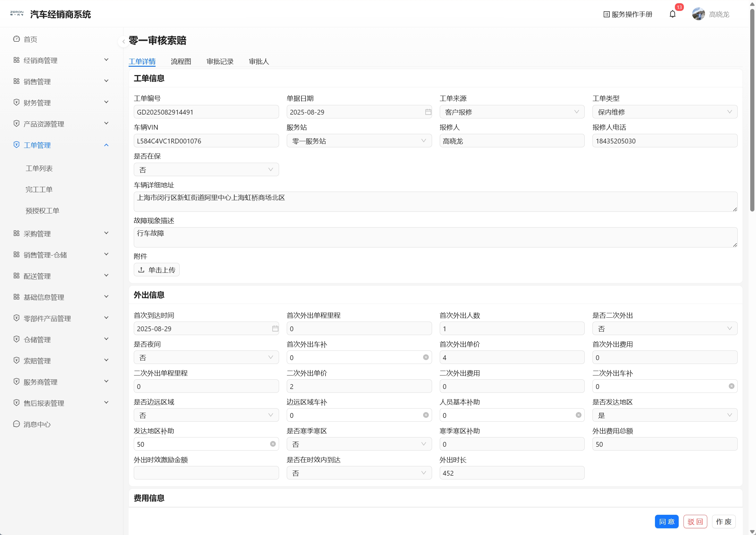
Task: Switch to the 审批记录 tab
Action: (x=220, y=61)
